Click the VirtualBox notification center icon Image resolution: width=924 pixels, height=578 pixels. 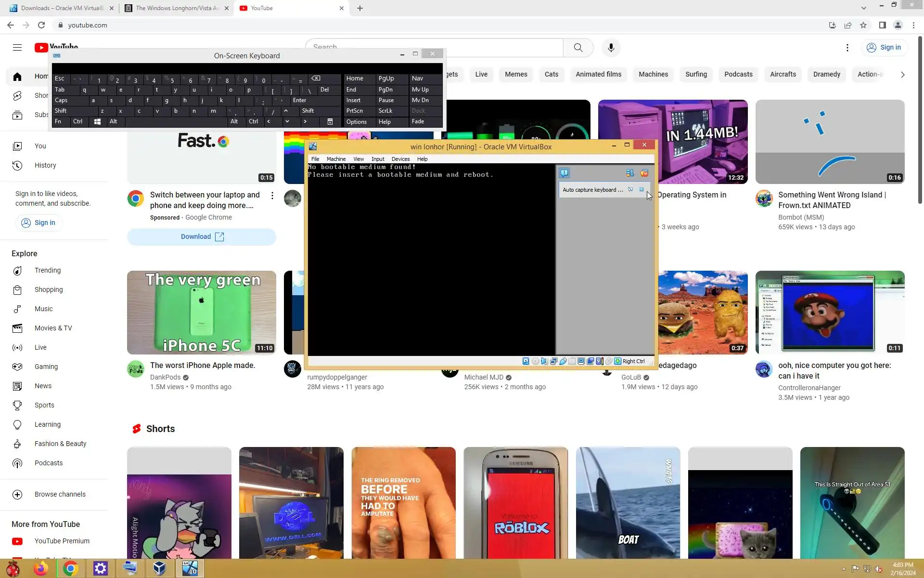564,173
